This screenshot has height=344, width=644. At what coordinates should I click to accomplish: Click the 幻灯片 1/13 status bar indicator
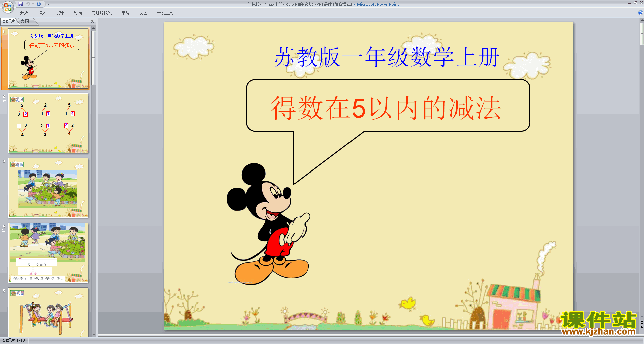point(14,340)
